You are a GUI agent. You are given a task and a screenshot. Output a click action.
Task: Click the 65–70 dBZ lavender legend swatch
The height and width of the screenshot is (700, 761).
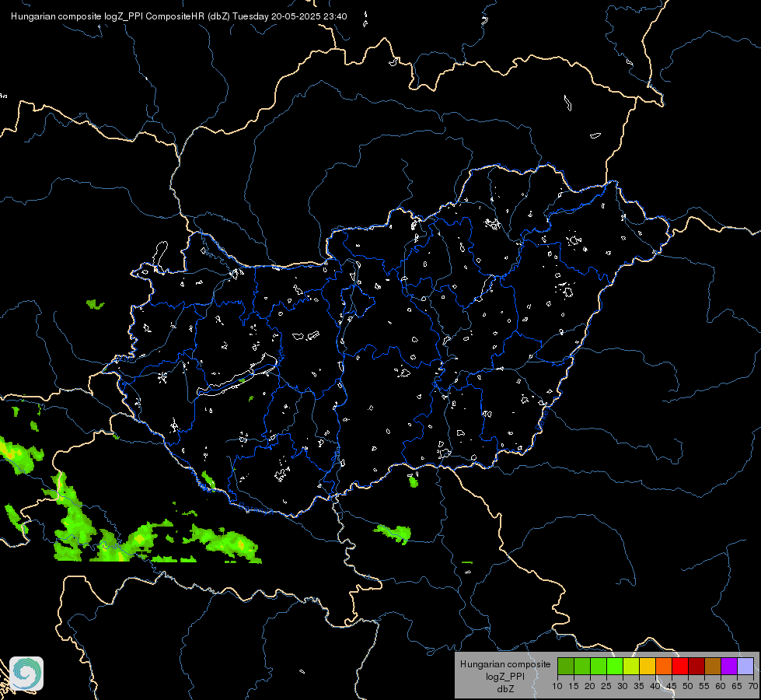(x=745, y=666)
